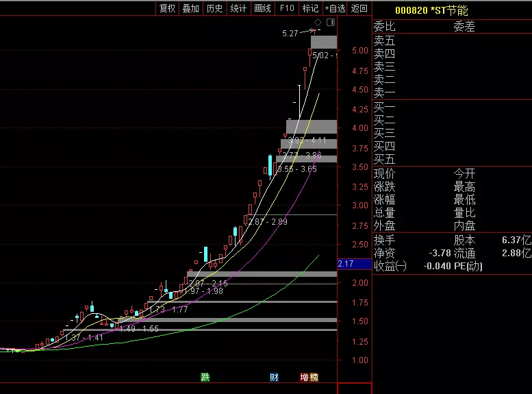
Task: Open F10 company information
Action: coord(287,8)
